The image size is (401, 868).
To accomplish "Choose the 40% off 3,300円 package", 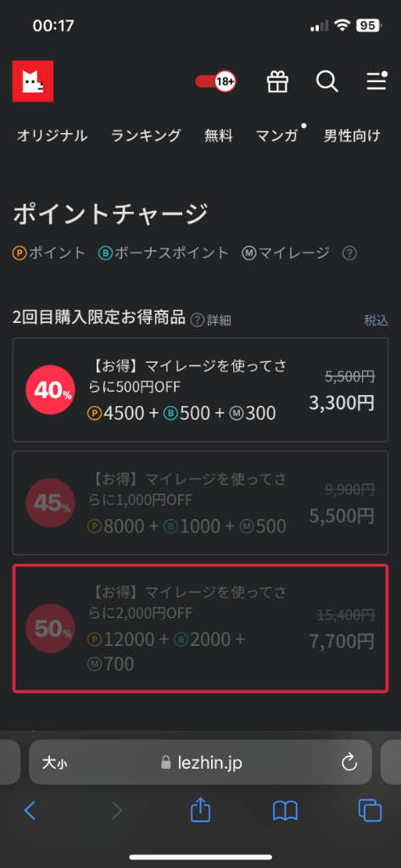I will click(x=200, y=390).
